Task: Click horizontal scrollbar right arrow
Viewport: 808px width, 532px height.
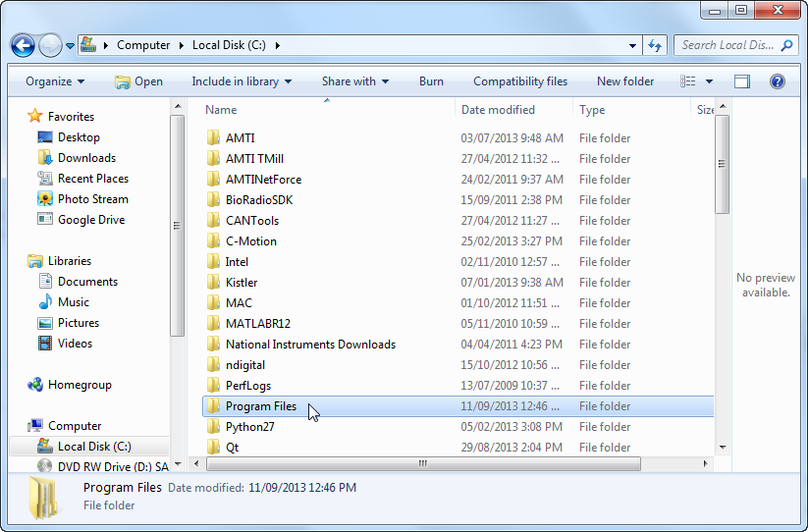Action: (706, 463)
